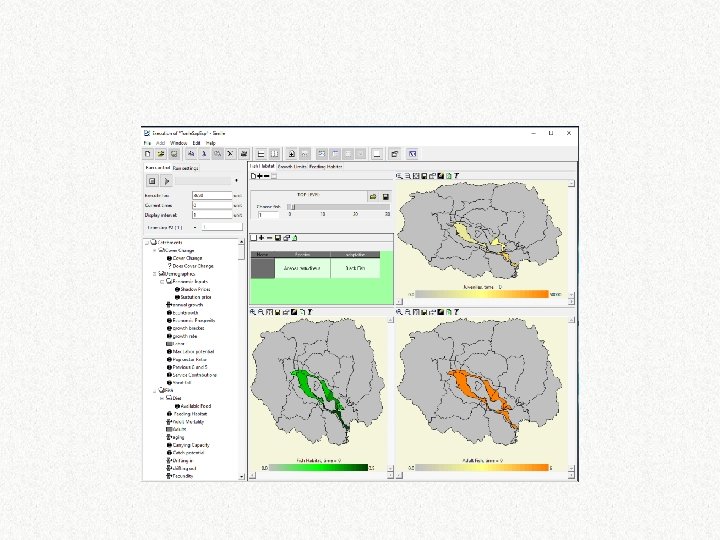This screenshot has width=720, height=540.
Task: Select growth rate in the model tree
Action: (185, 336)
